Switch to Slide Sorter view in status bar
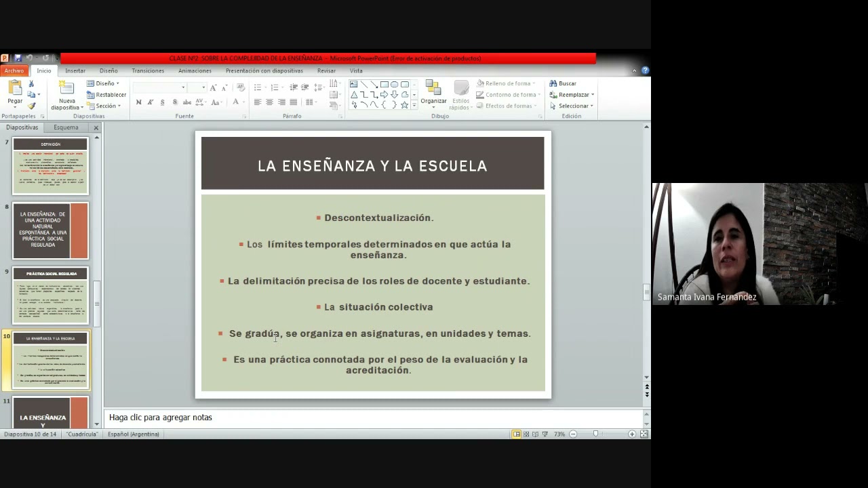 point(526,434)
